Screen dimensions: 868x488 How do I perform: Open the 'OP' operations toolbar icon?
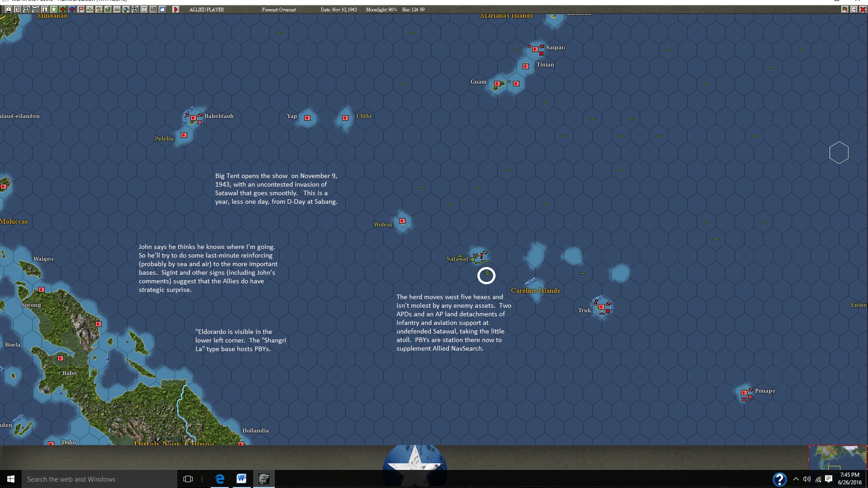pos(144,9)
